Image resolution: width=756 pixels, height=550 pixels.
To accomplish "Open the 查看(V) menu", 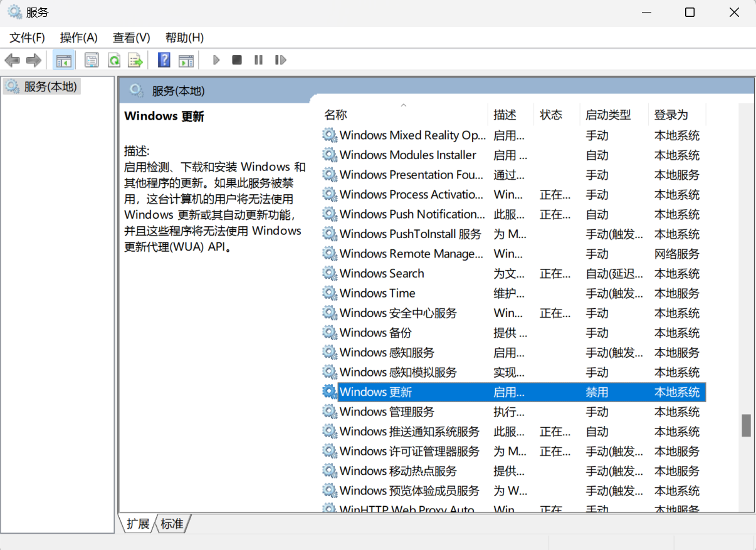I will pos(132,38).
